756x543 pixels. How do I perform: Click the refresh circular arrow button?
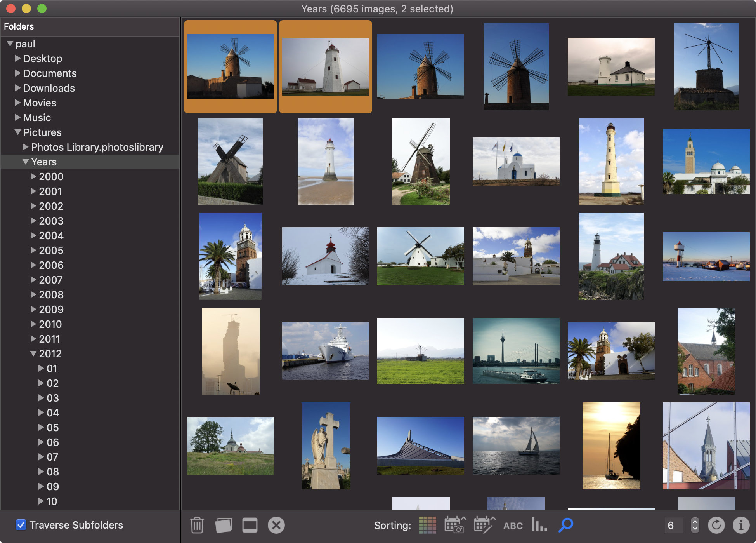pyautogui.click(x=716, y=525)
